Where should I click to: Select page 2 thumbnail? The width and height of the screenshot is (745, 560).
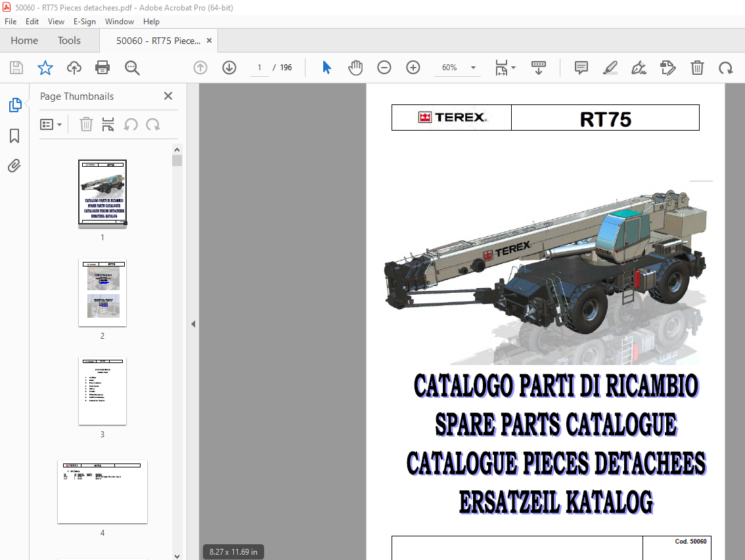[102, 292]
